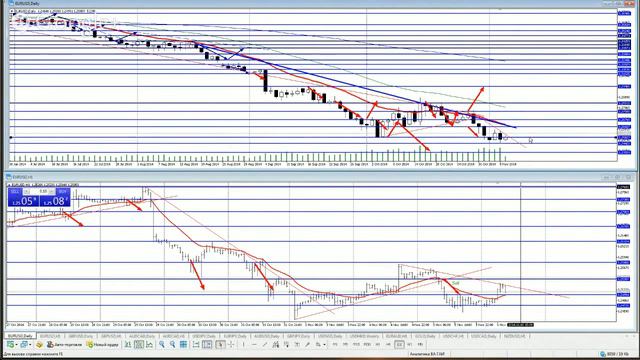
Task: Click the sell price 05 tile
Action: click(x=23, y=201)
